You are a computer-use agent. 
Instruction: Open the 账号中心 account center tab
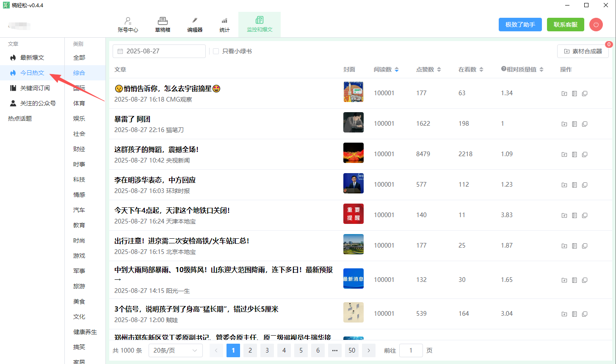pyautogui.click(x=128, y=25)
